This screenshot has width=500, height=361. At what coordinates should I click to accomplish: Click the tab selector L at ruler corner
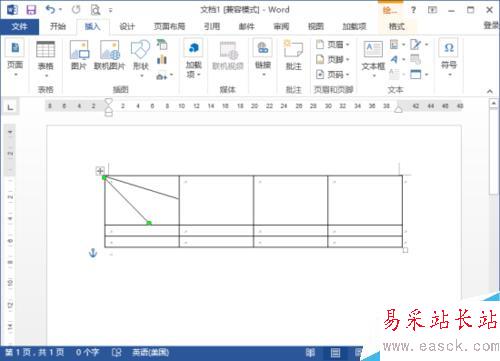[x=11, y=107]
